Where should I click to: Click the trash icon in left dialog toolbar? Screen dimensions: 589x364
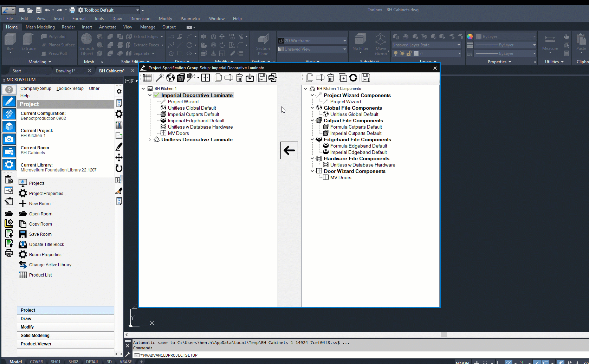[239, 78]
